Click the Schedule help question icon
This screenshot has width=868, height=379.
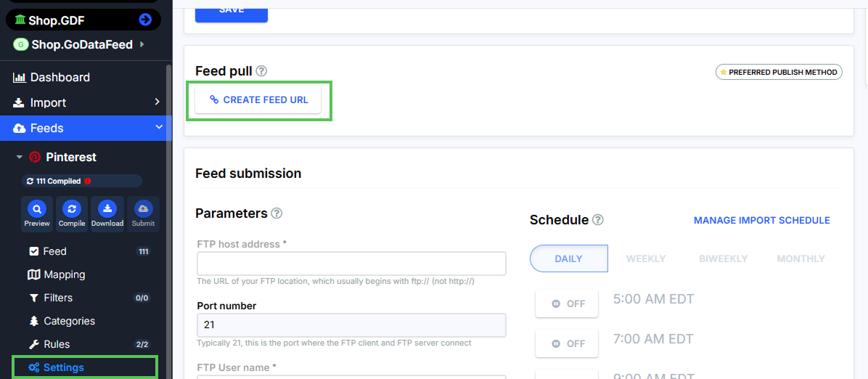[x=598, y=220]
